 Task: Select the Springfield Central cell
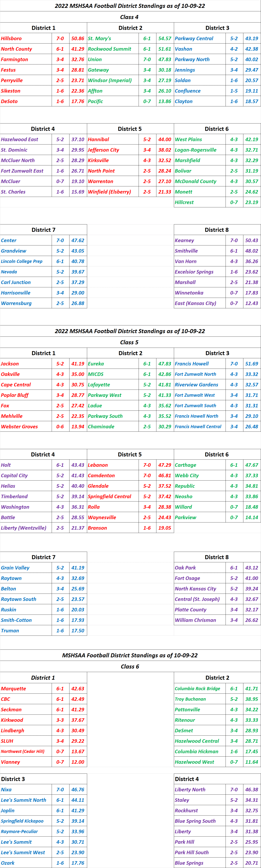113,496
